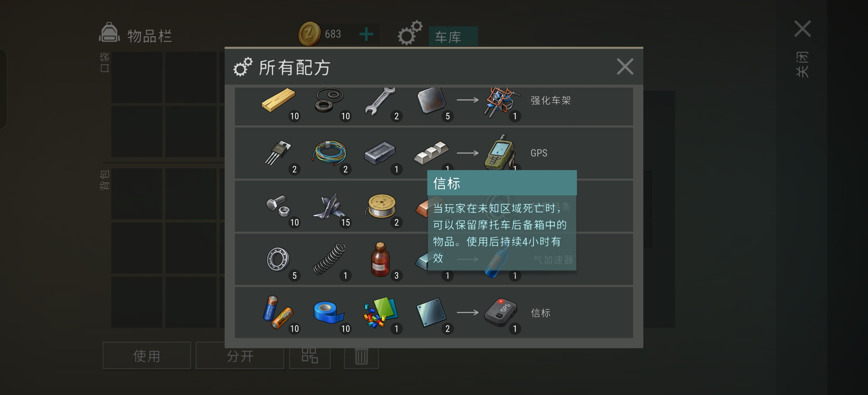Viewport: 868px width, 395px height.
Task: Select the first empty pocket slot
Action: (137, 77)
